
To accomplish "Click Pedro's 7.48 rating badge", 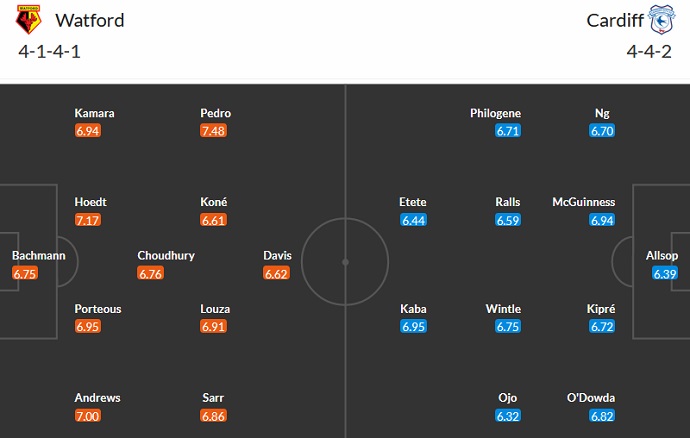I will (213, 131).
